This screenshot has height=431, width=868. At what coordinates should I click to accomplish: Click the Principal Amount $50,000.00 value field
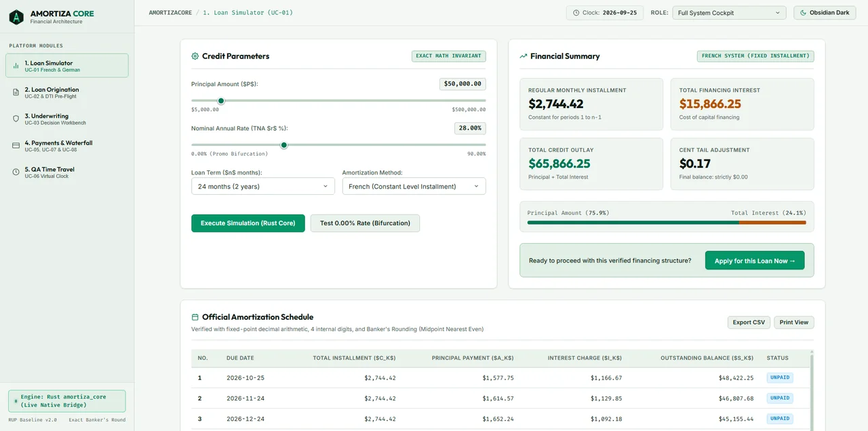click(x=462, y=84)
